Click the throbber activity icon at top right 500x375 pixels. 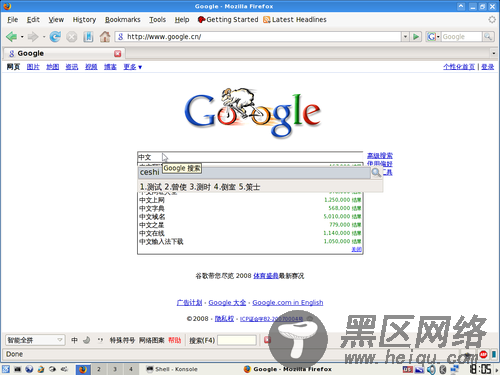point(492,20)
